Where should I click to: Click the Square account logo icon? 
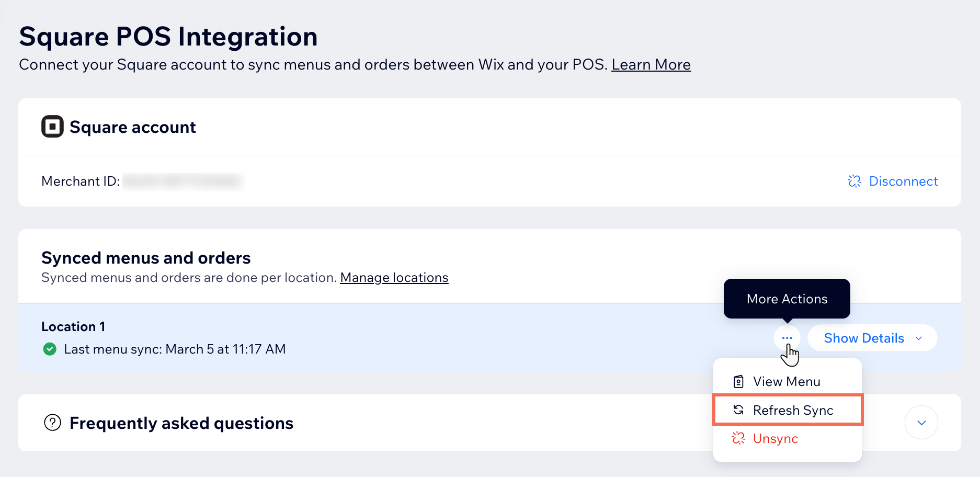tap(52, 127)
